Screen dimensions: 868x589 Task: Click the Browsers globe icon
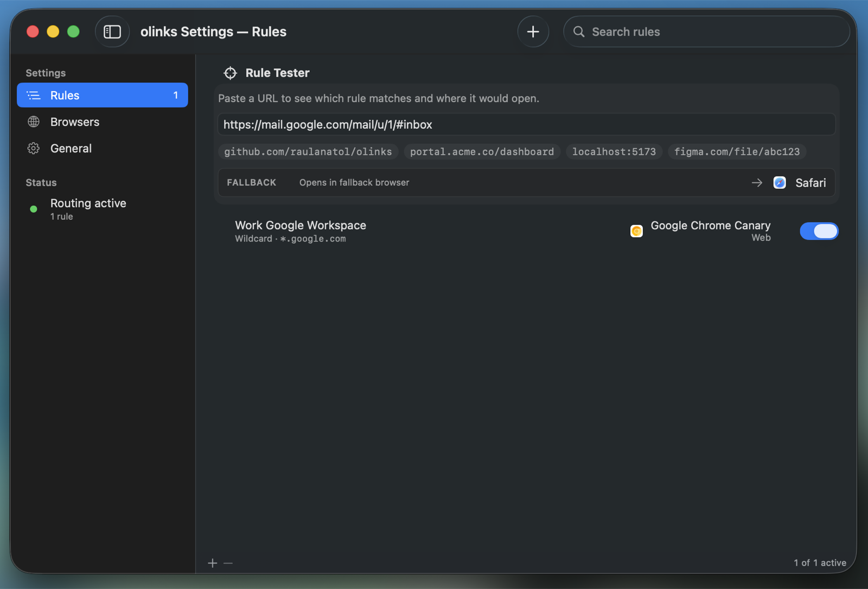point(34,122)
